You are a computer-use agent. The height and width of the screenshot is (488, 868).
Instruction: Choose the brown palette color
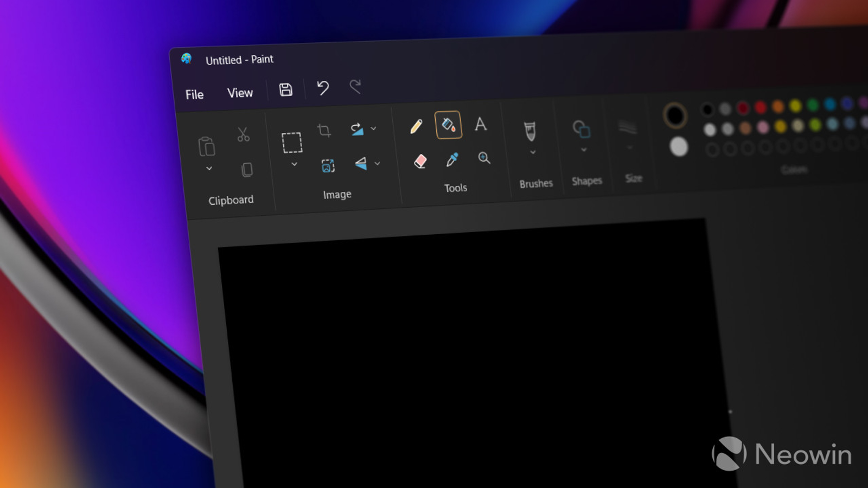[745, 127]
